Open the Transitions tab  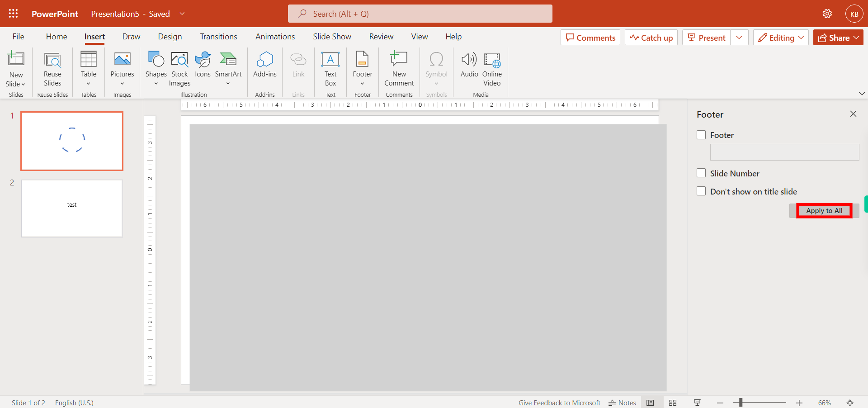[219, 37]
